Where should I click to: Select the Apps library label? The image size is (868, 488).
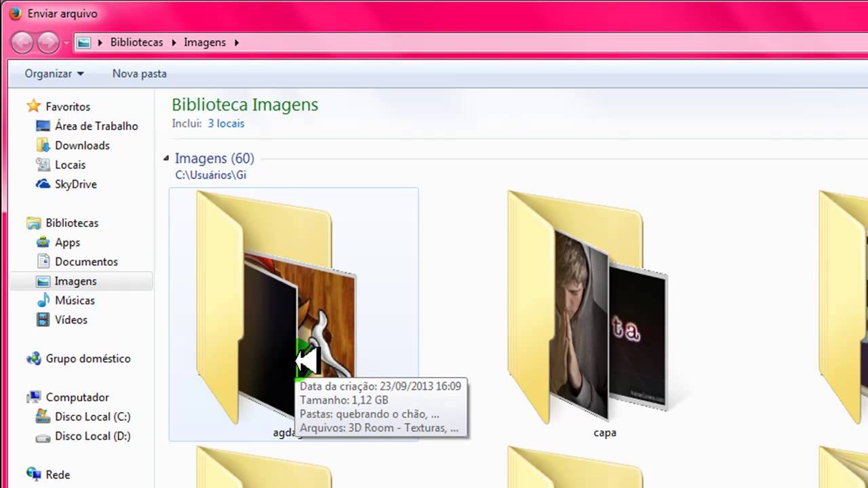pyautogui.click(x=68, y=242)
